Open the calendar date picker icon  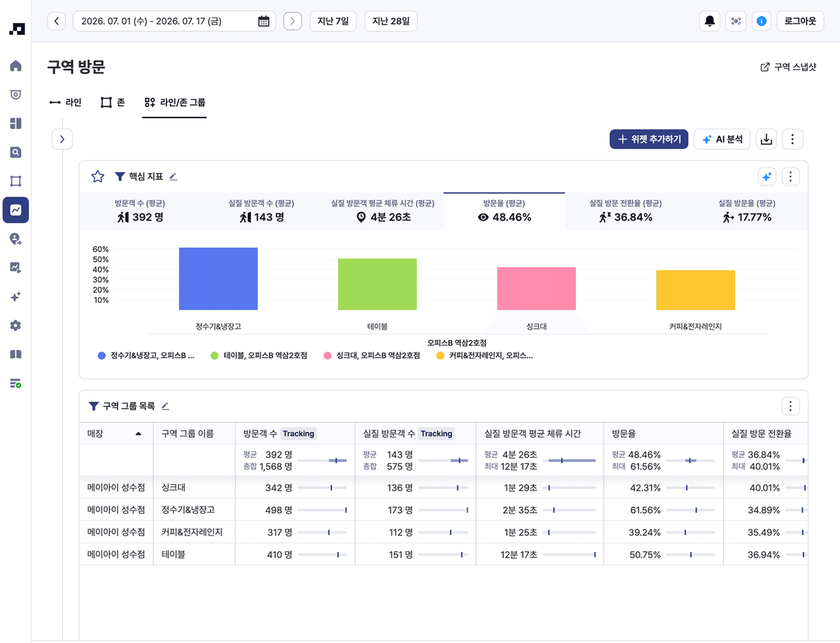tap(264, 21)
